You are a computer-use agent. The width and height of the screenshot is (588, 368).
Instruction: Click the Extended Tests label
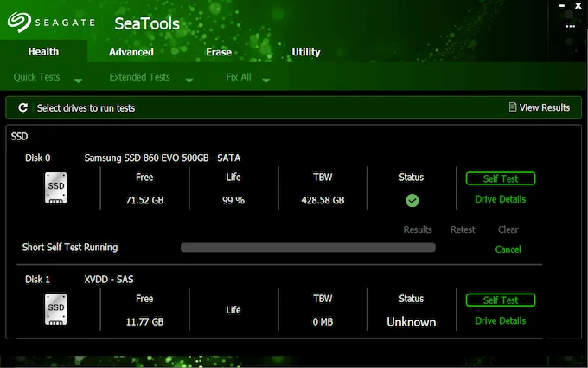(139, 77)
